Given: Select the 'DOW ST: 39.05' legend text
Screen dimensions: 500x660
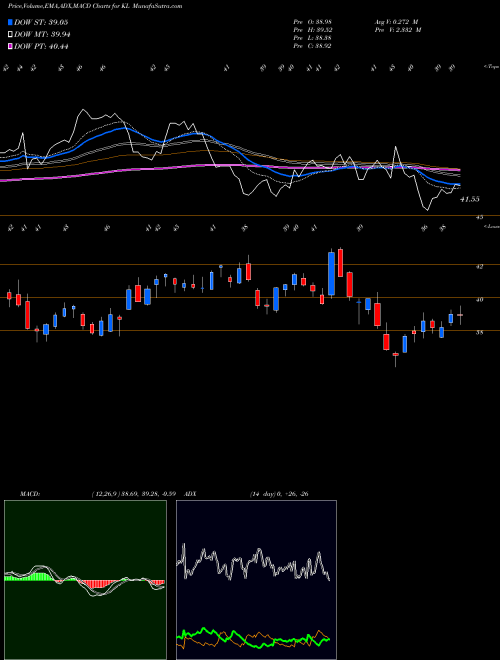Looking at the screenshot, I should tap(41, 22).
